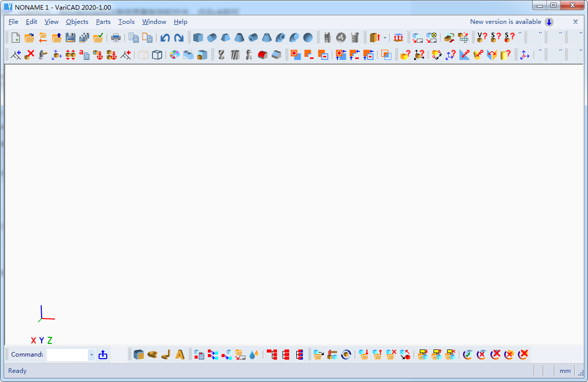The image size is (588, 382).
Task: Insert a solid box primitive
Action: pos(198,38)
